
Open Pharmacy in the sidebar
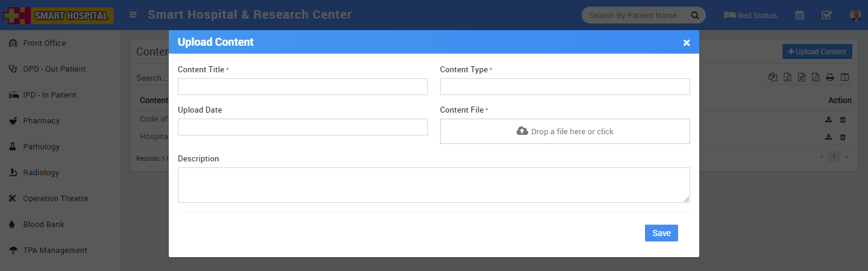[41, 121]
